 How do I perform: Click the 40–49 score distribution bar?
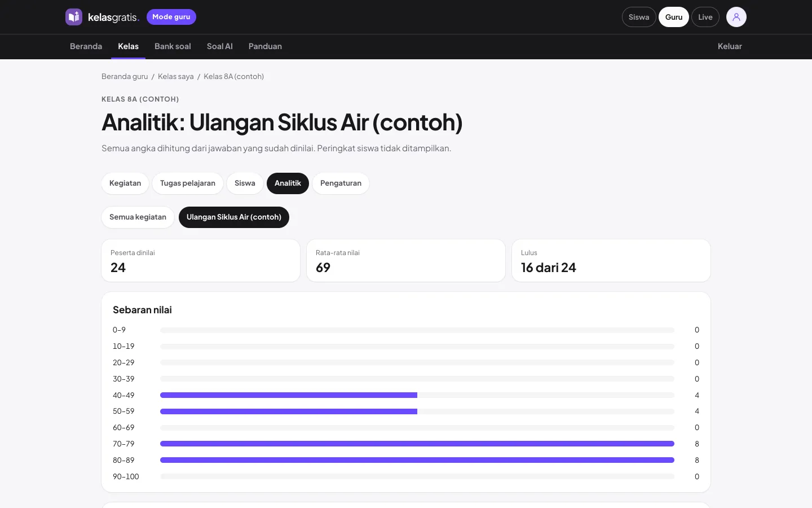[x=417, y=395]
